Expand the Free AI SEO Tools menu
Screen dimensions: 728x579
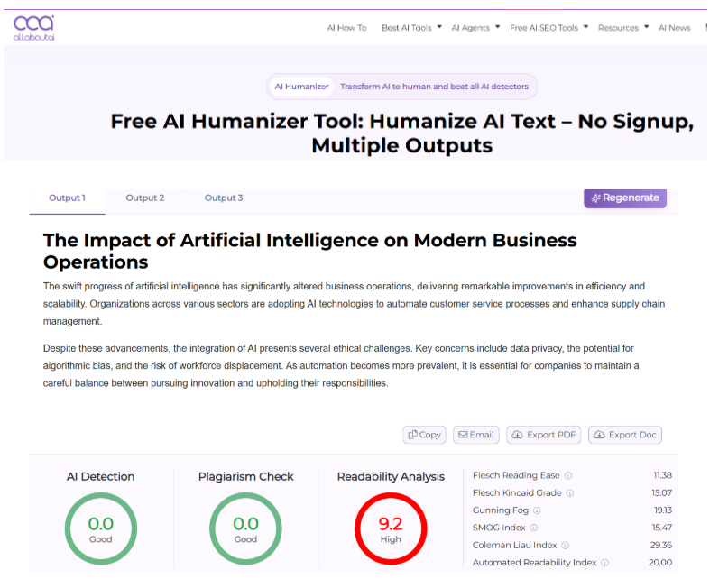585,27
